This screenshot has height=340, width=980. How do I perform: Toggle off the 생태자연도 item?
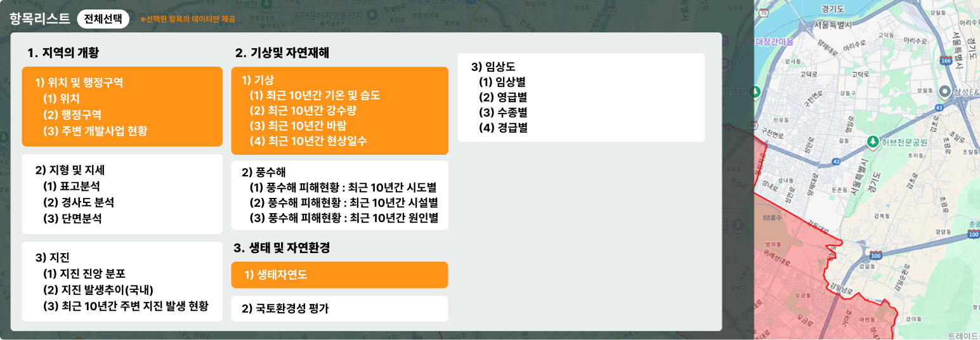click(339, 275)
